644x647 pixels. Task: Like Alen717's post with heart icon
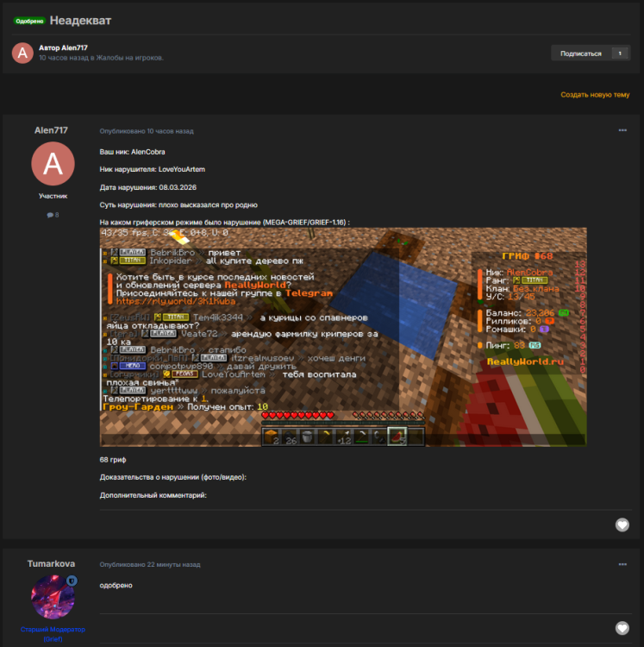click(x=622, y=525)
